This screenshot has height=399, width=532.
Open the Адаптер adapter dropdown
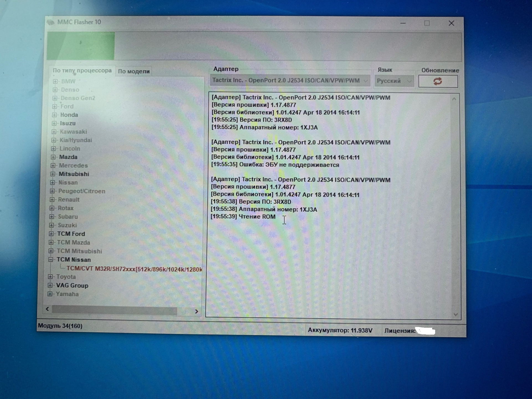[x=290, y=80]
